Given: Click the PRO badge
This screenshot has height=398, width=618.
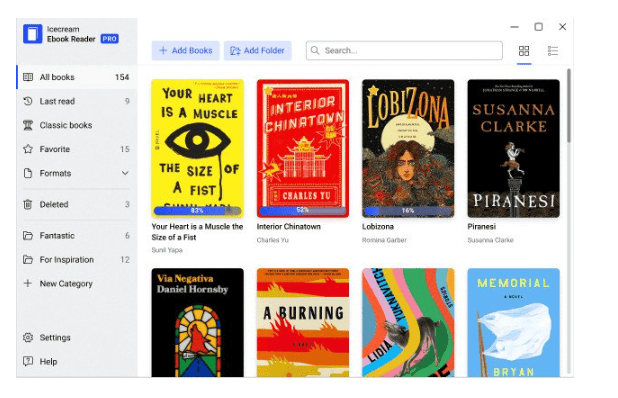Looking at the screenshot, I should pos(110,39).
